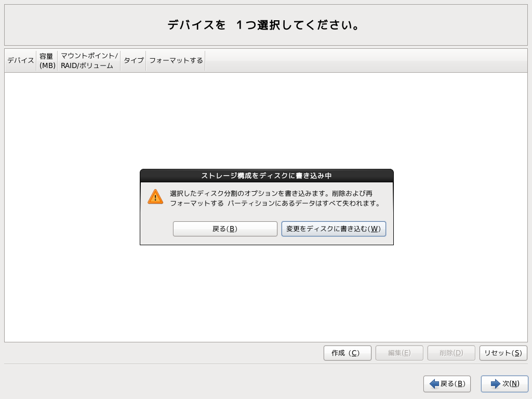Screen dimensions: 532x399
Task: Click the warning triangle icon in the dialog
Action: [x=155, y=197]
